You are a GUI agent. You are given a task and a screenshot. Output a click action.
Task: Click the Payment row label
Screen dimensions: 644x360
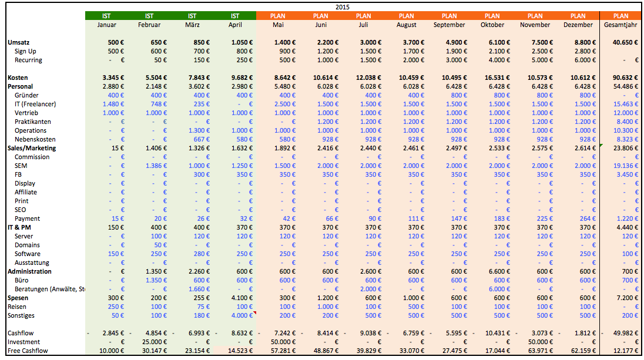click(x=27, y=219)
